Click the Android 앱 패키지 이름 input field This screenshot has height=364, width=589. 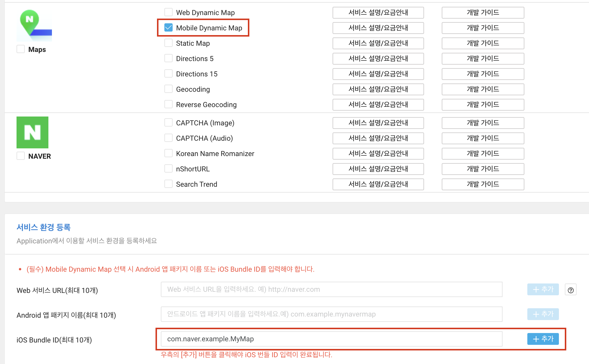331,314
